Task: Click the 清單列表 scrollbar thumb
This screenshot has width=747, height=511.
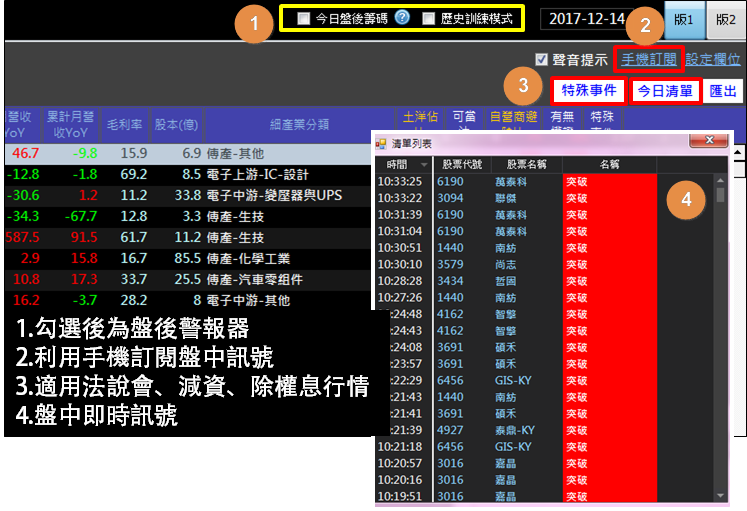Action: click(x=720, y=195)
